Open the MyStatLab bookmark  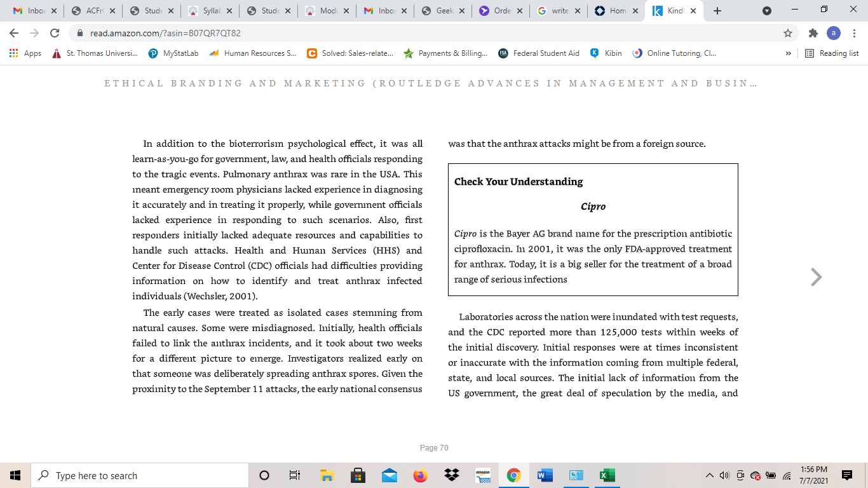pyautogui.click(x=173, y=53)
